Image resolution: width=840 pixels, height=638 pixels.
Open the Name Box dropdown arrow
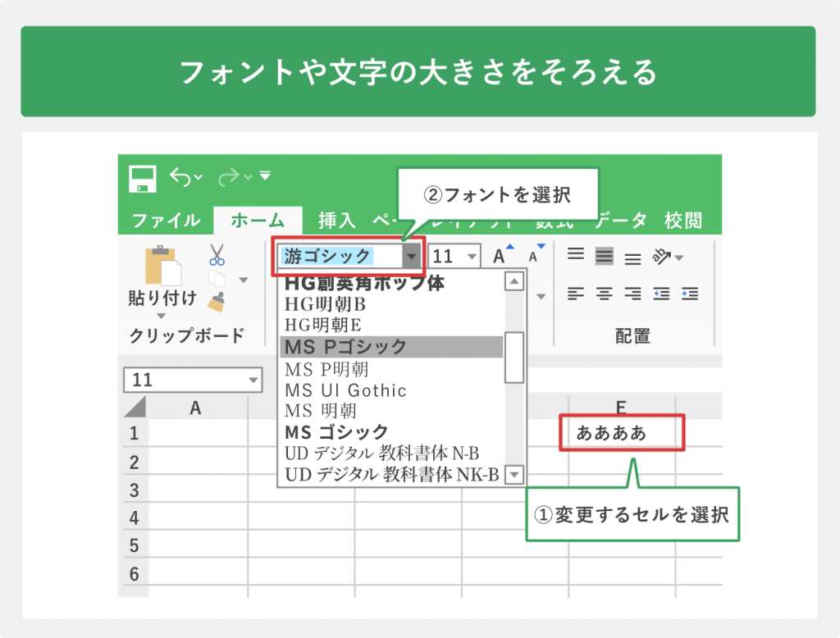(x=253, y=381)
